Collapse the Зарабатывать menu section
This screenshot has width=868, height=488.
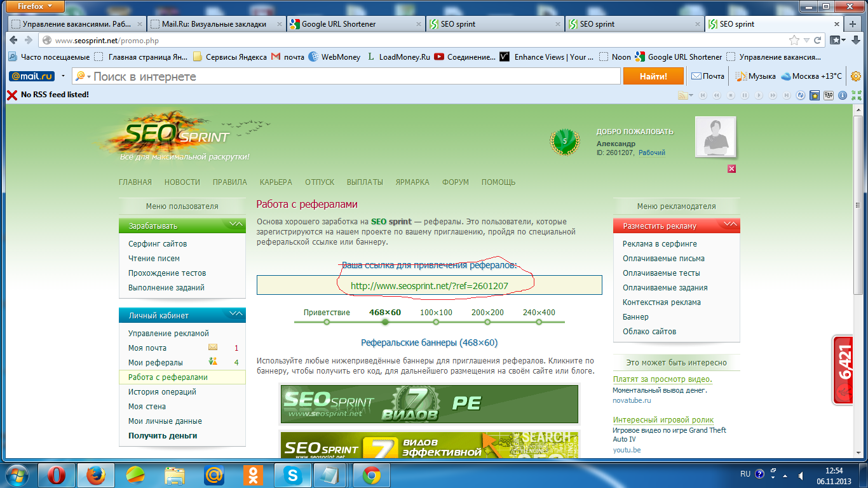[x=235, y=225]
